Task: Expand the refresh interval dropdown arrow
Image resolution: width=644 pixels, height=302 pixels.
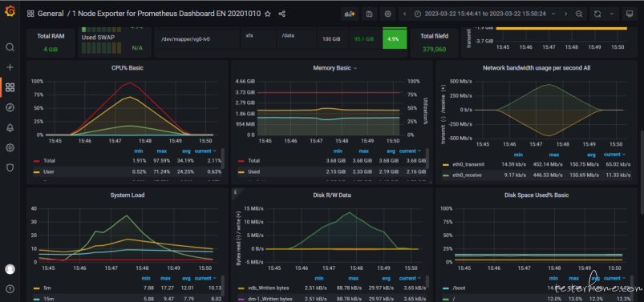Action: [612, 14]
